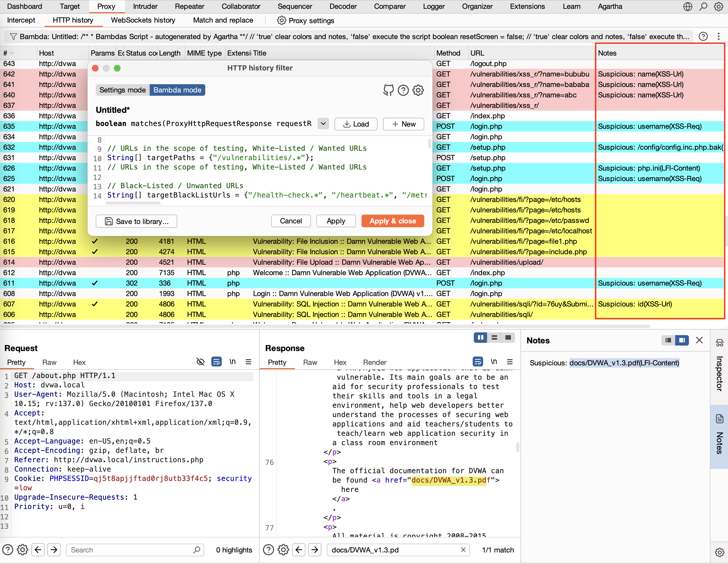Open help icon below Request panel
Screen dimensions: 728x564
point(7,550)
